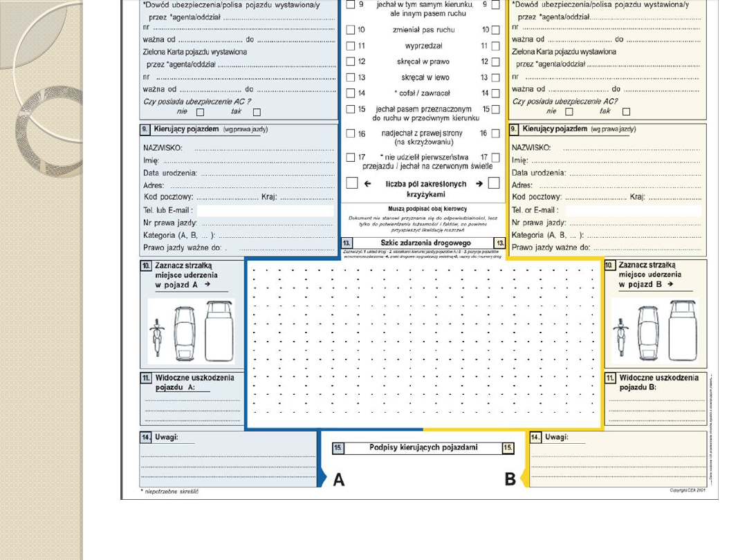Click signature area letter A
Viewport: 747px width, 560px height.
[339, 479]
